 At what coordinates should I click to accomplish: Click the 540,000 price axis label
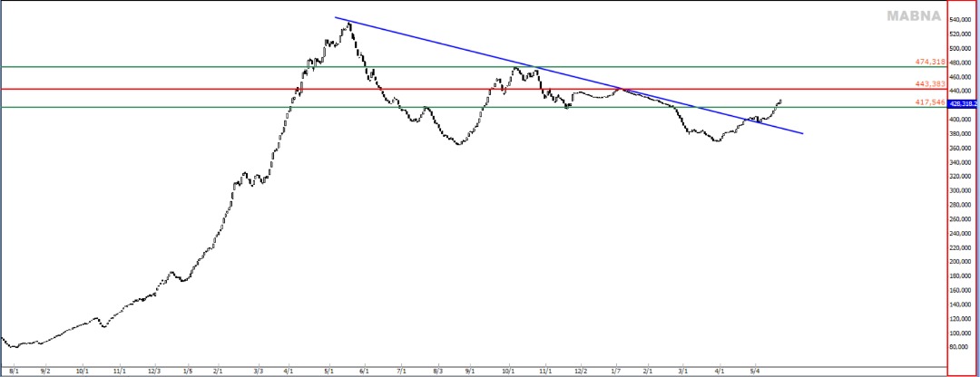pos(962,20)
